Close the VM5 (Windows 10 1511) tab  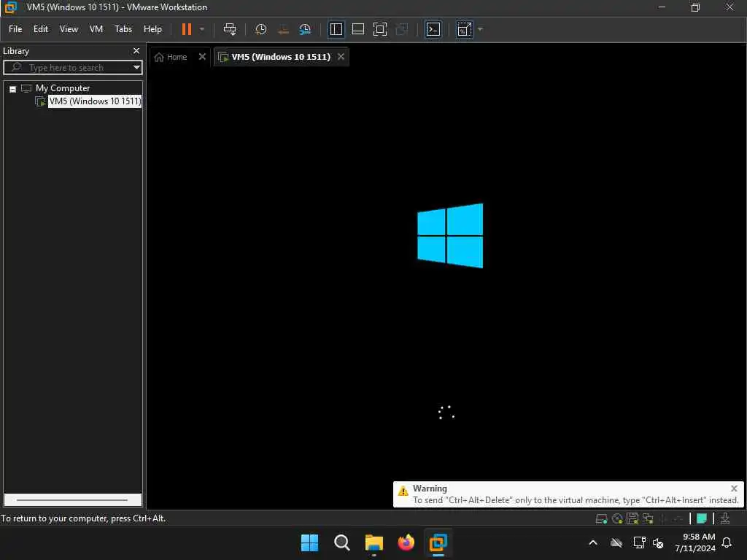[x=341, y=57]
